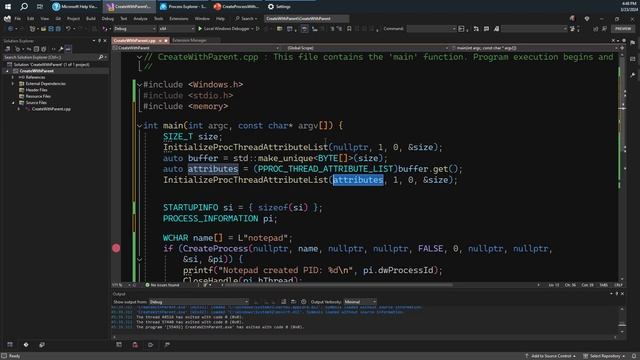
Task: Collapse the main function code fold
Action: click(140, 126)
